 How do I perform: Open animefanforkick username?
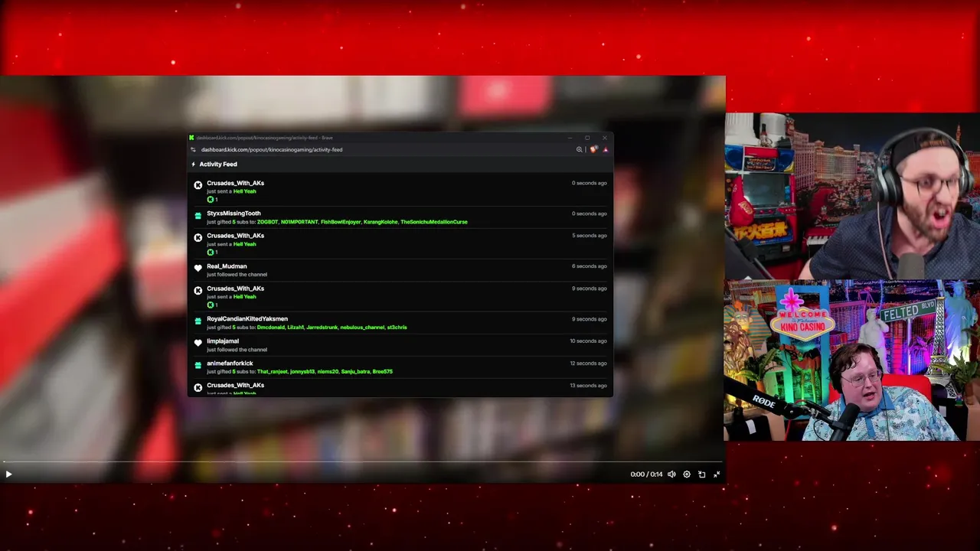click(x=230, y=363)
